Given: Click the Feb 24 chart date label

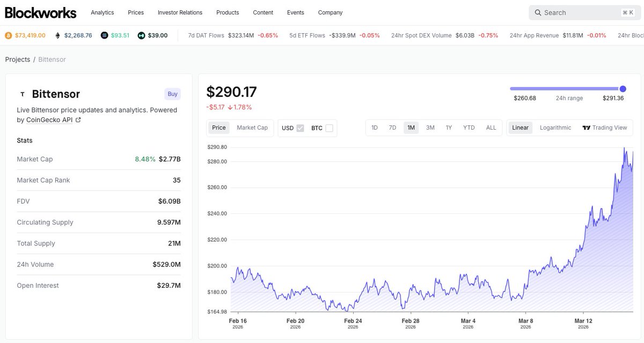Looking at the screenshot, I should [x=353, y=323].
